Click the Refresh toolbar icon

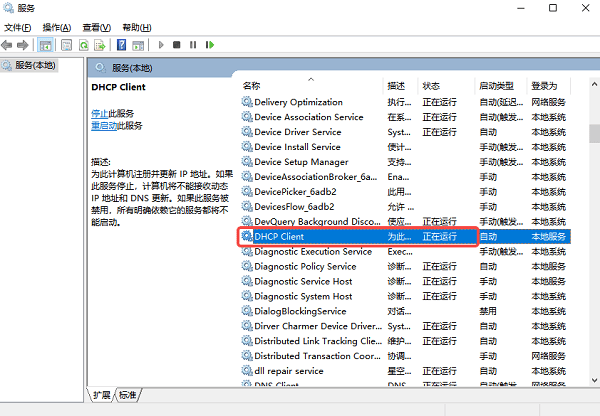(83, 45)
